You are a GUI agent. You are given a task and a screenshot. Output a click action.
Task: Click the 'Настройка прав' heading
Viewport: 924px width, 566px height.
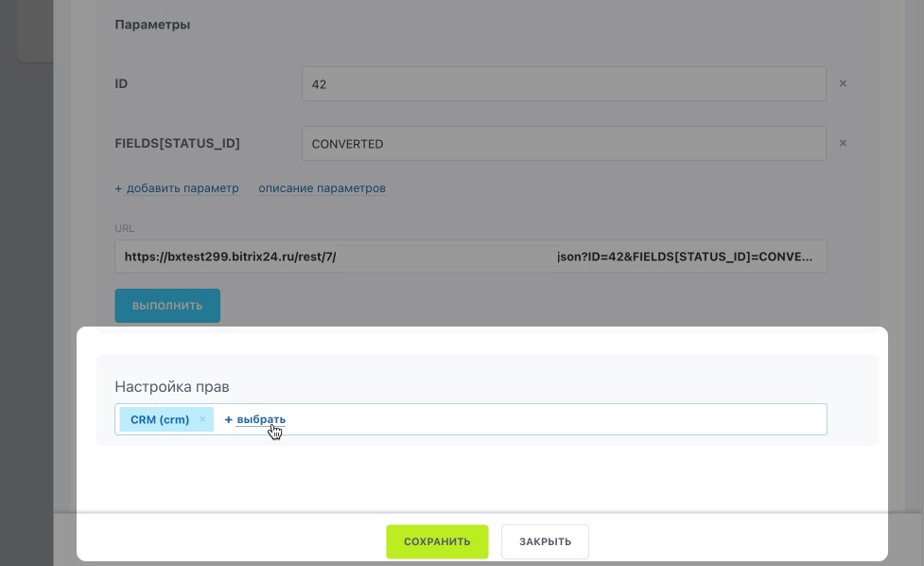pyautogui.click(x=172, y=387)
